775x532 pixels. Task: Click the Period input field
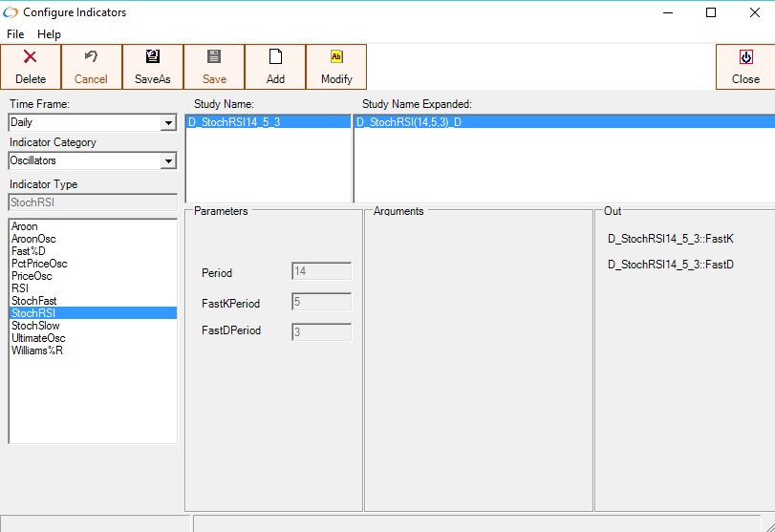(320, 272)
